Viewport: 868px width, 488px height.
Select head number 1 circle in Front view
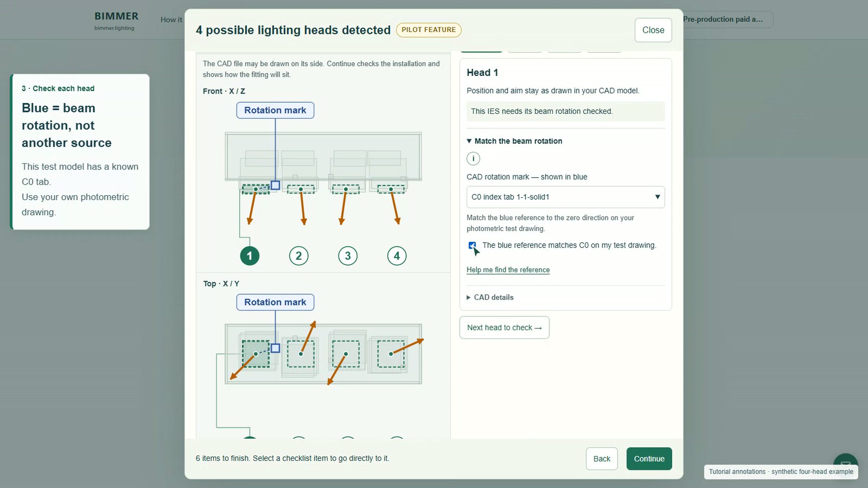(x=250, y=256)
